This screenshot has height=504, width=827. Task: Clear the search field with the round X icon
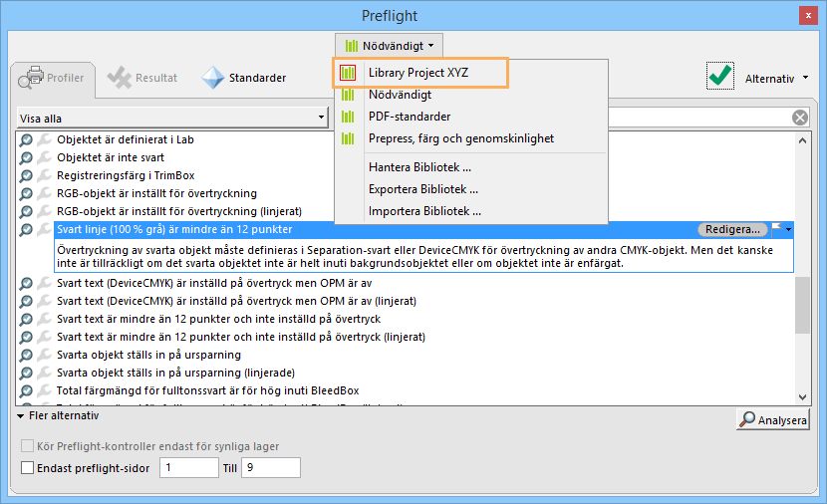[x=799, y=118]
